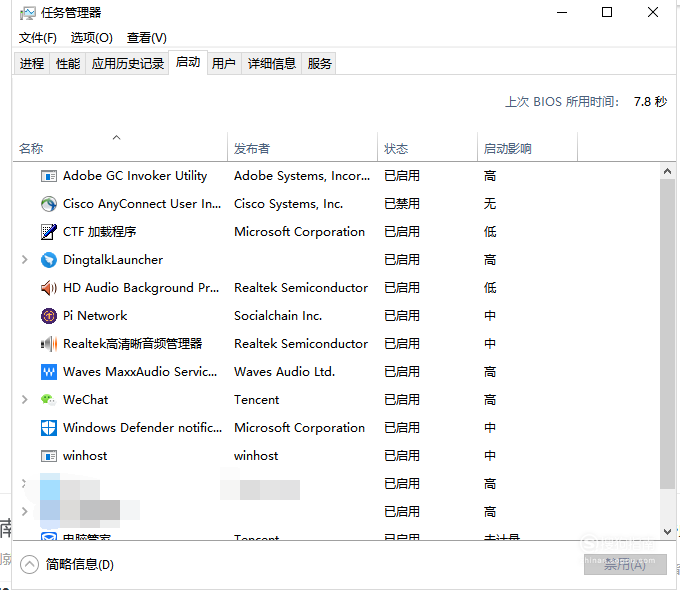The image size is (680, 590).
Task: Switch to the 性能 tab
Action: pos(68,64)
